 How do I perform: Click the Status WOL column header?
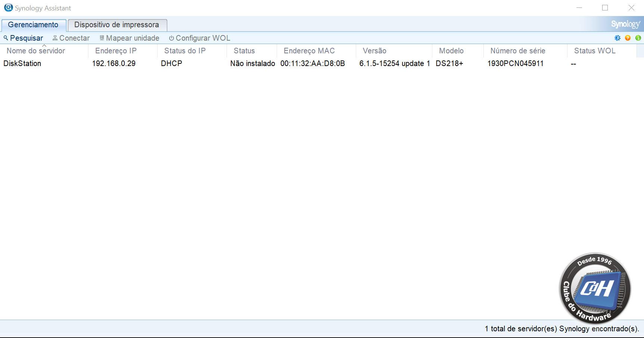pos(602,51)
